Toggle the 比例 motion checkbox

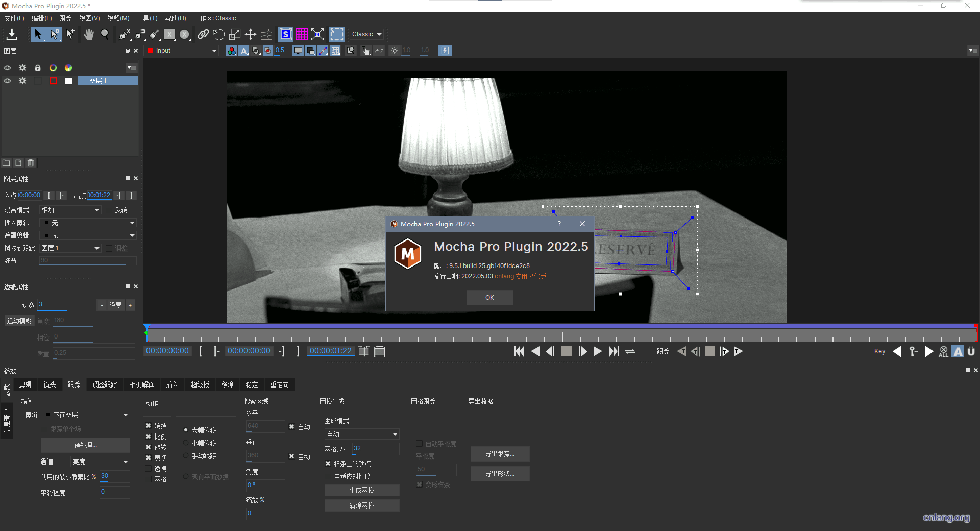[x=149, y=437]
